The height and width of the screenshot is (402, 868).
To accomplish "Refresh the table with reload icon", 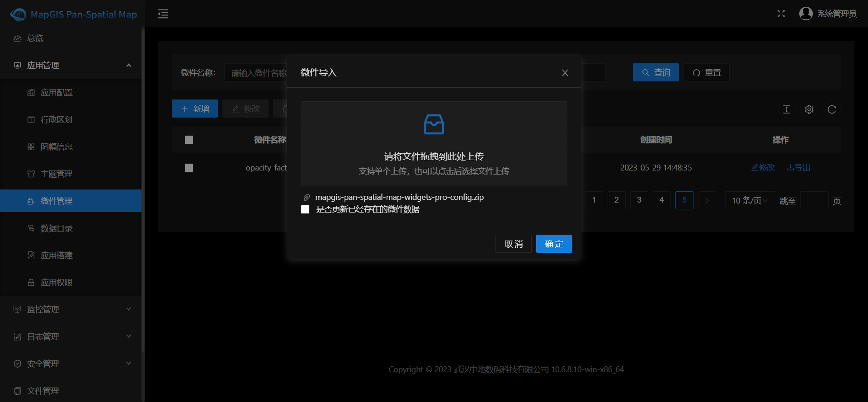I will coord(832,109).
